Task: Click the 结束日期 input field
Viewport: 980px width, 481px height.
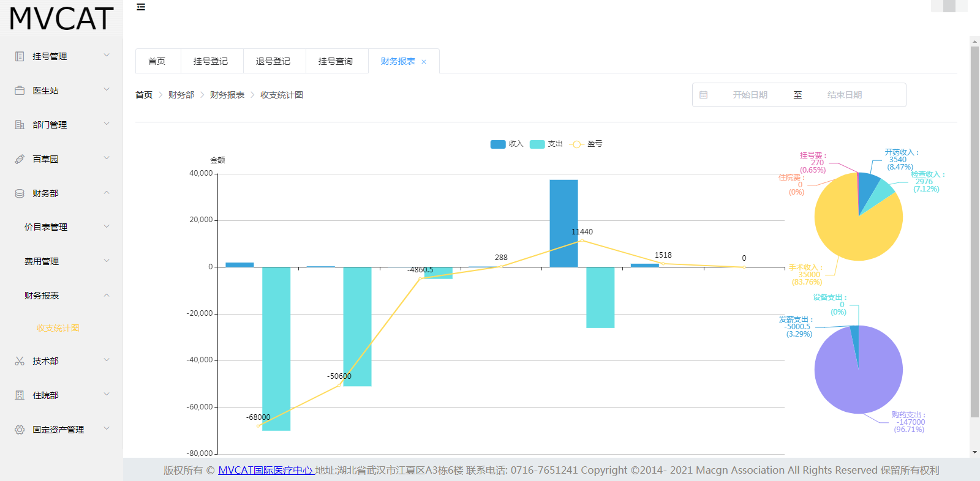Action: pos(845,95)
